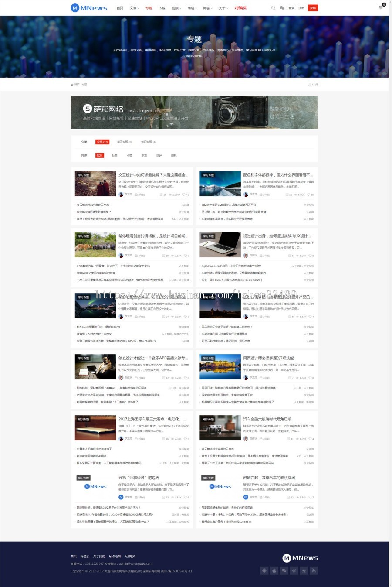Sort by 浏览
Viewport: 392px width, 587px height.
coord(144,155)
